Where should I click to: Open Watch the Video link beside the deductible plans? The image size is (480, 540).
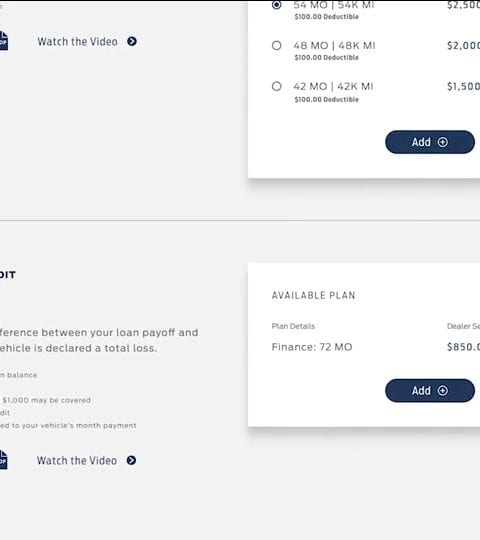click(77, 42)
